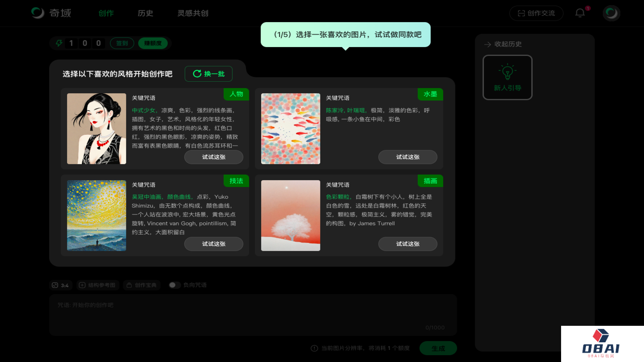Click the user avatar in top right

[x=611, y=13]
